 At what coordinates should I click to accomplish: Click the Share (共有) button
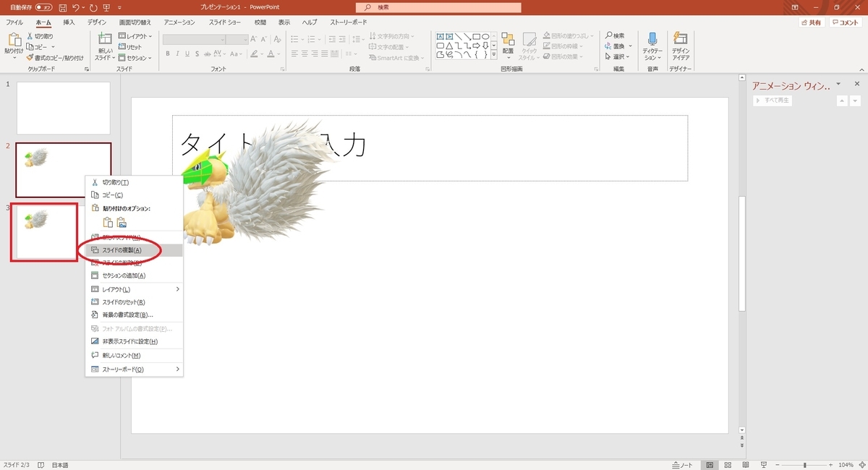point(812,22)
